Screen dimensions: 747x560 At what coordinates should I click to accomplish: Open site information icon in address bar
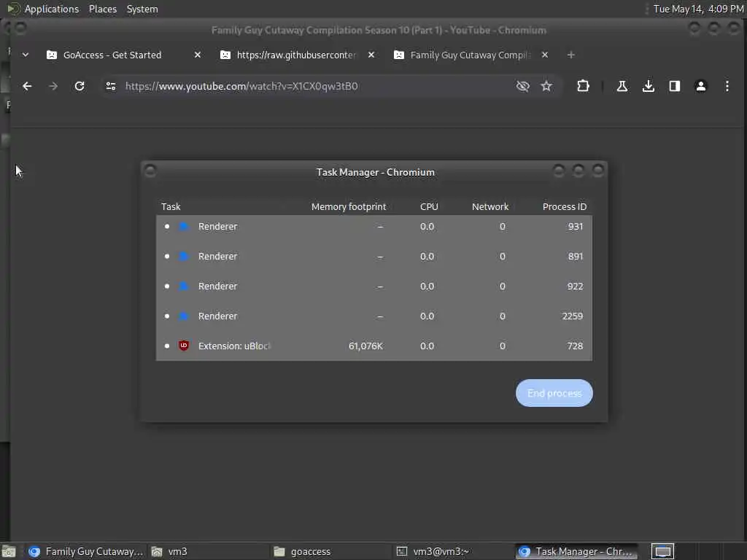click(111, 86)
